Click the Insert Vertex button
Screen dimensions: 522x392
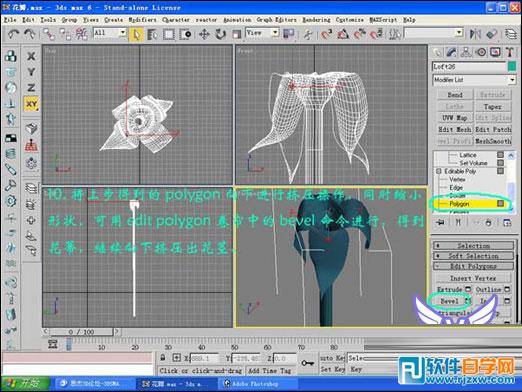(473, 278)
